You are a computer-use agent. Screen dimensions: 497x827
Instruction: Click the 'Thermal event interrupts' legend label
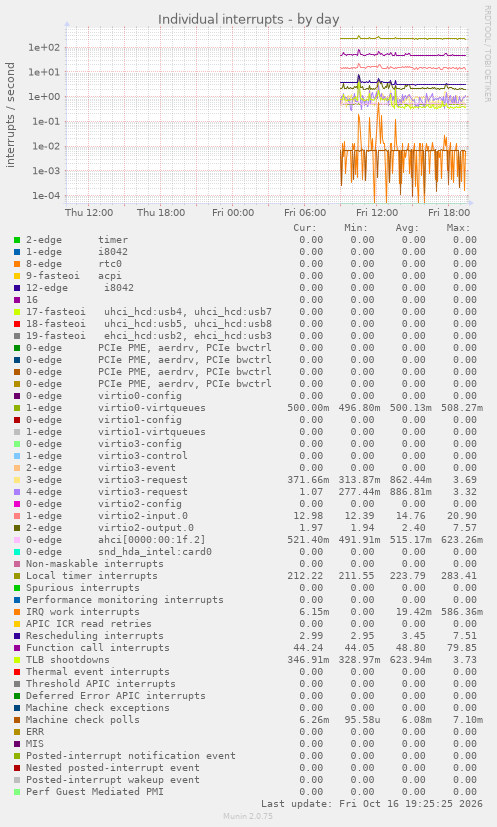pyautogui.click(x=98, y=672)
